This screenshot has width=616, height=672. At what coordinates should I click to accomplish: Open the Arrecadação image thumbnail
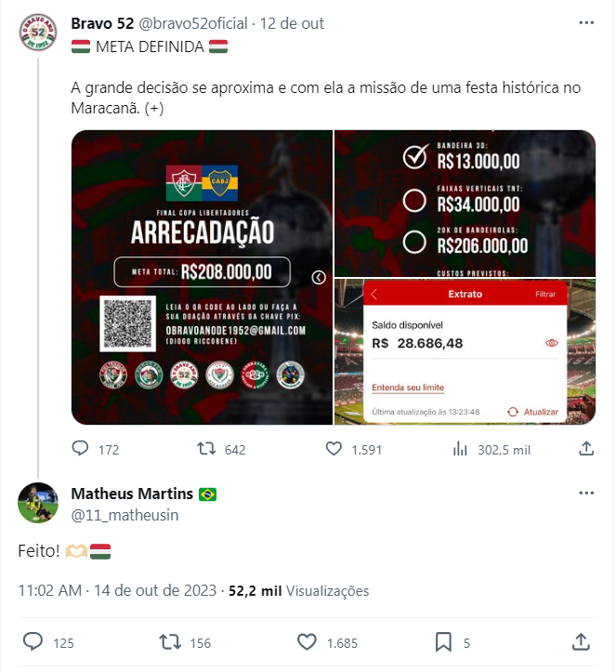202,277
